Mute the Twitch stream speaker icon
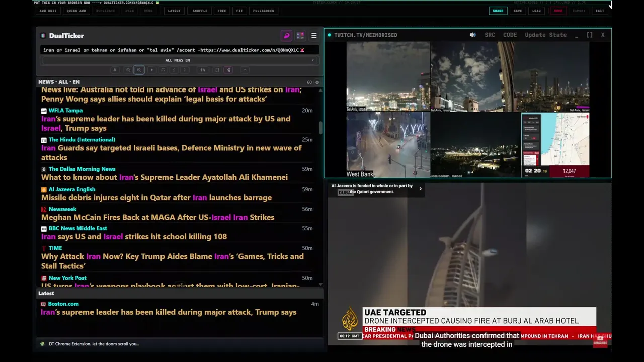The width and height of the screenshot is (644, 362). [472, 35]
